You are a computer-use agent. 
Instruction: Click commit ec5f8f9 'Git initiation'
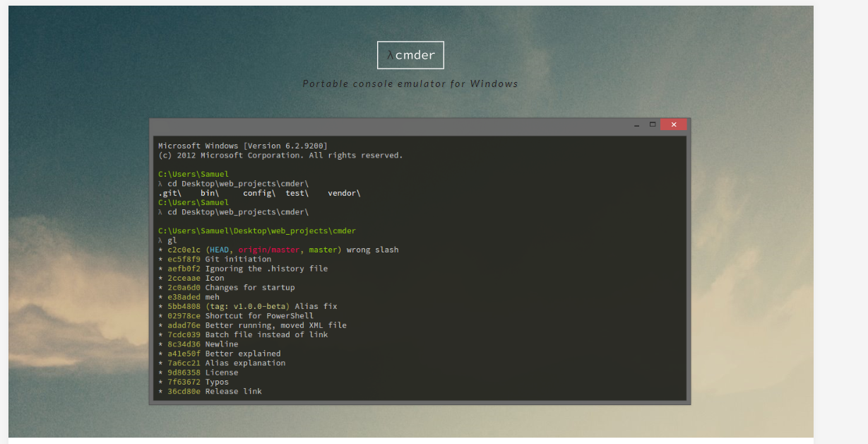click(215, 259)
